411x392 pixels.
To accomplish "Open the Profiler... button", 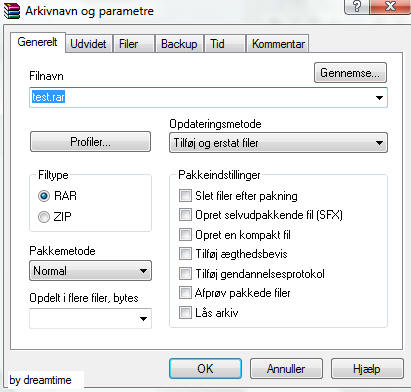I will coord(90,142).
